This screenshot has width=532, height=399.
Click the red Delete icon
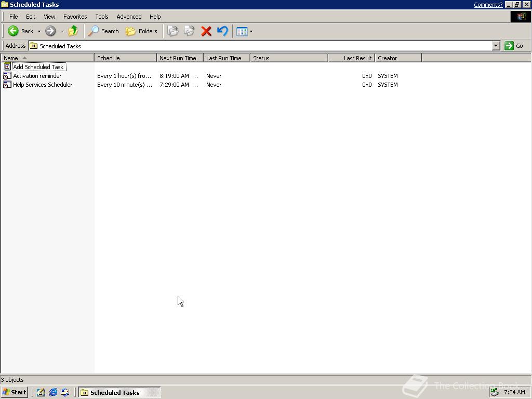pos(206,31)
